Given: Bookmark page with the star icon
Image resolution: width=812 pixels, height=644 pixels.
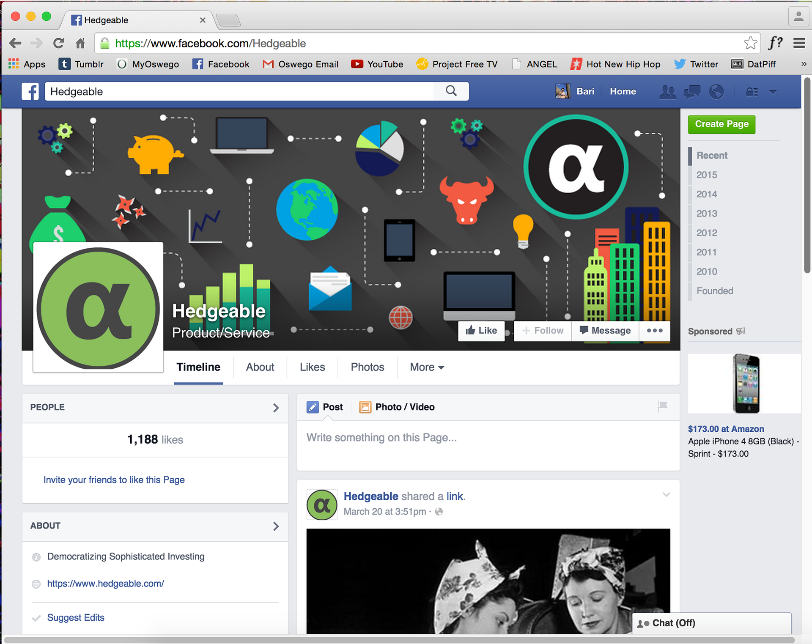Looking at the screenshot, I should coord(750,43).
